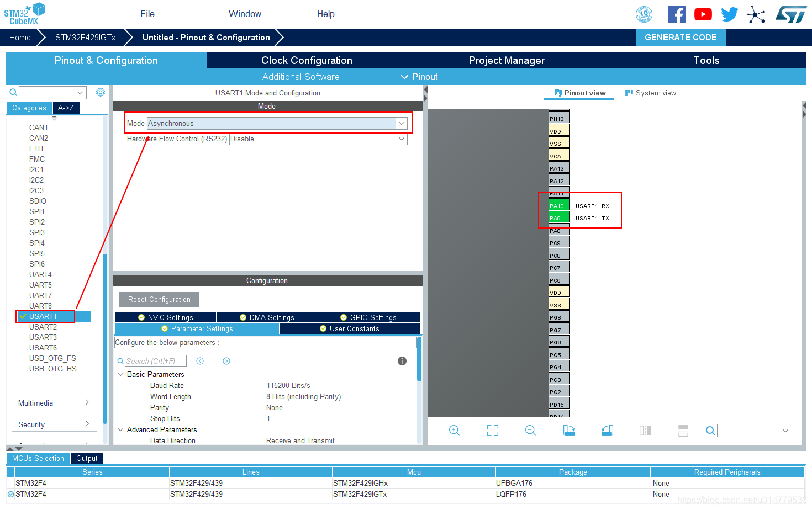Go to previous parameter search result

click(200, 361)
